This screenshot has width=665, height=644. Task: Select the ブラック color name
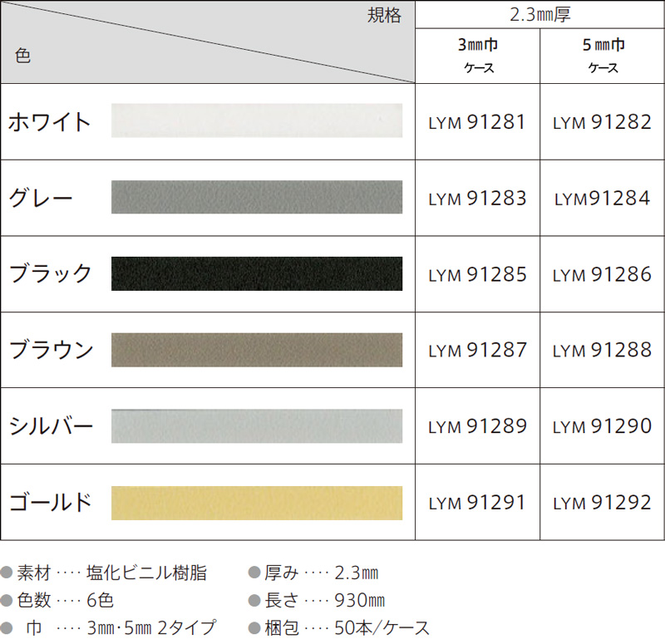pos(51,274)
